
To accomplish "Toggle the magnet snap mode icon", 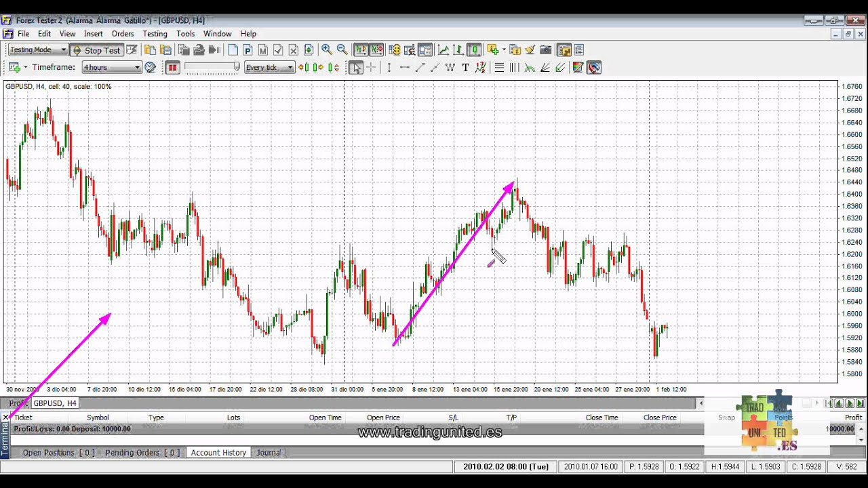I will (594, 67).
